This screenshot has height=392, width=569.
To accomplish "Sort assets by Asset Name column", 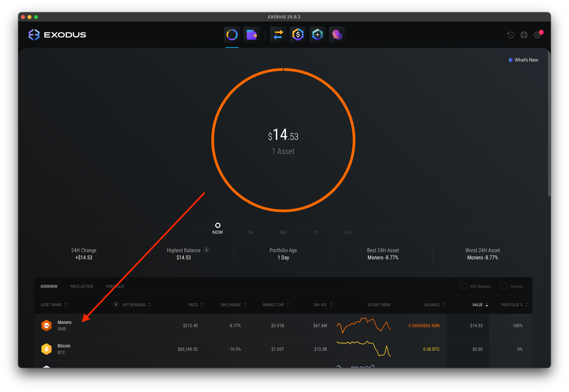I will tap(53, 305).
